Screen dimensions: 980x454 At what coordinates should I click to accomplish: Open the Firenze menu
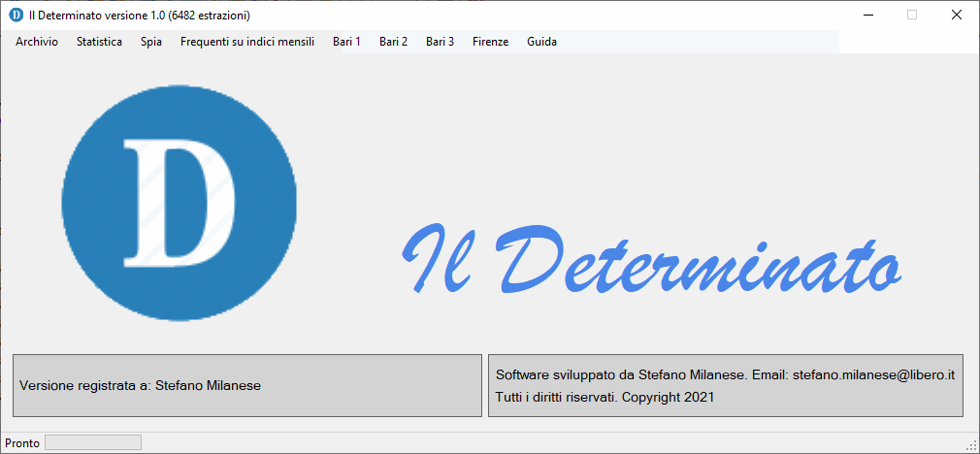click(x=491, y=42)
